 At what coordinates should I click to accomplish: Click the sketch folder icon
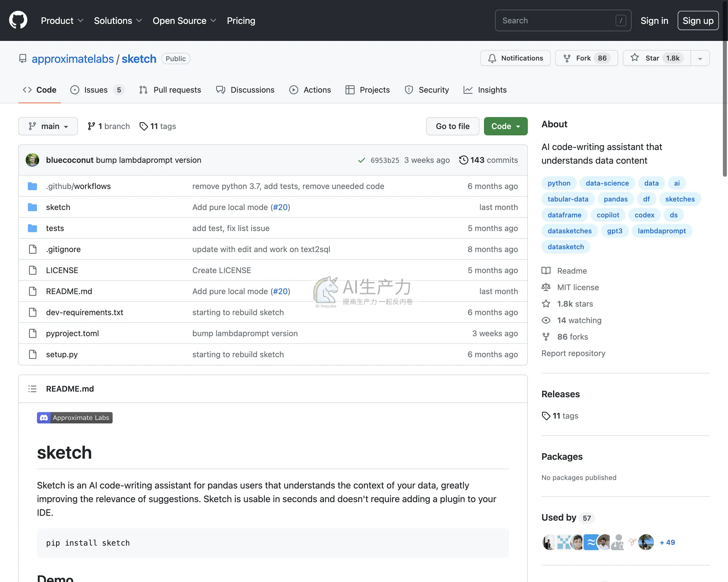[x=32, y=207]
